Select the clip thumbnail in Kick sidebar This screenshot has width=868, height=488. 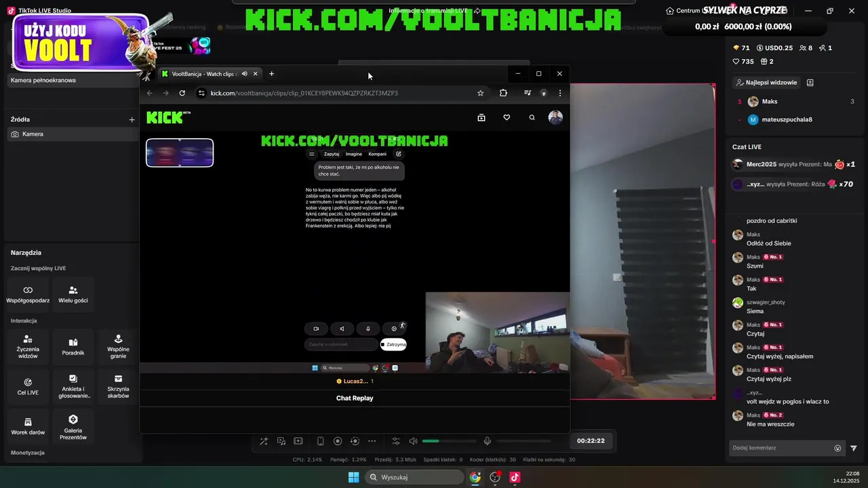pos(180,152)
